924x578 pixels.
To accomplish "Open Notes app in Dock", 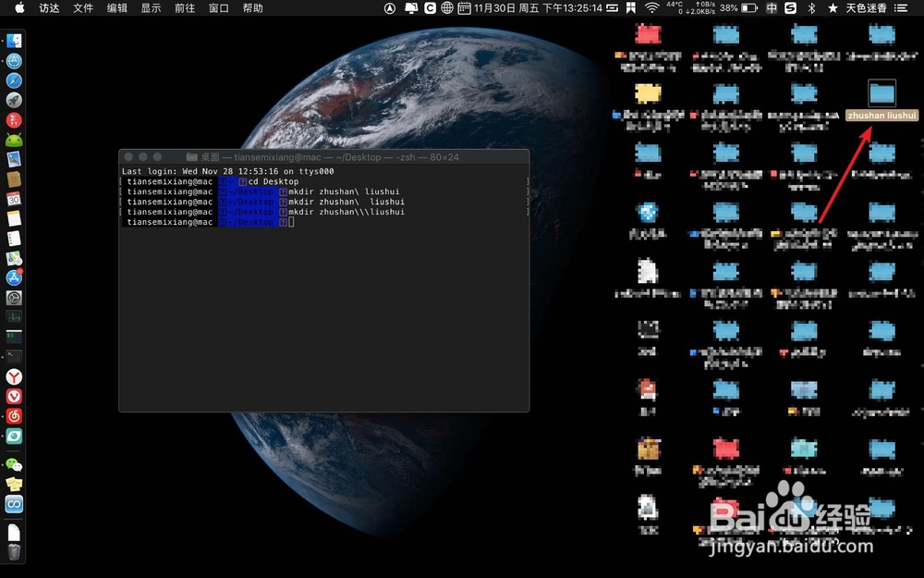I will point(14,218).
